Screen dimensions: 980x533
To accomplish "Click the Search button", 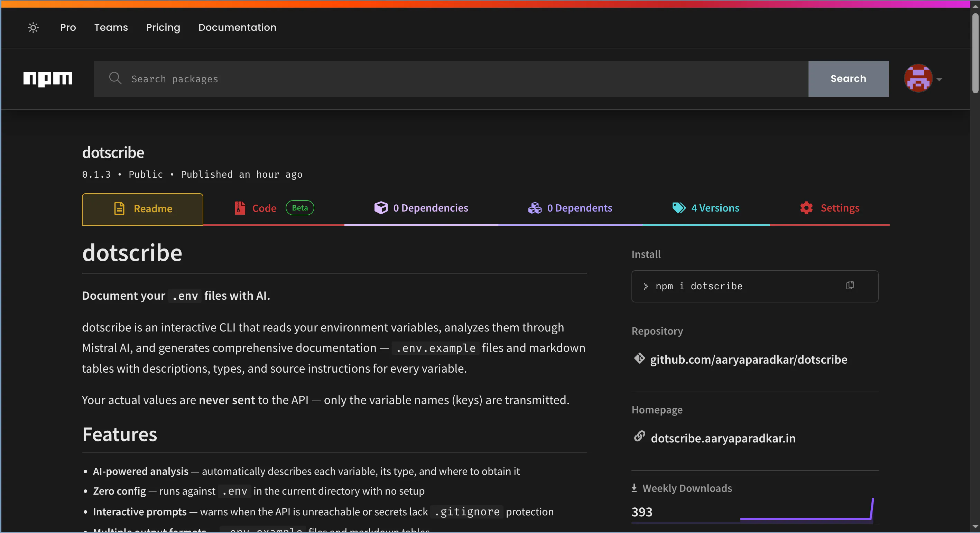I will (x=848, y=79).
